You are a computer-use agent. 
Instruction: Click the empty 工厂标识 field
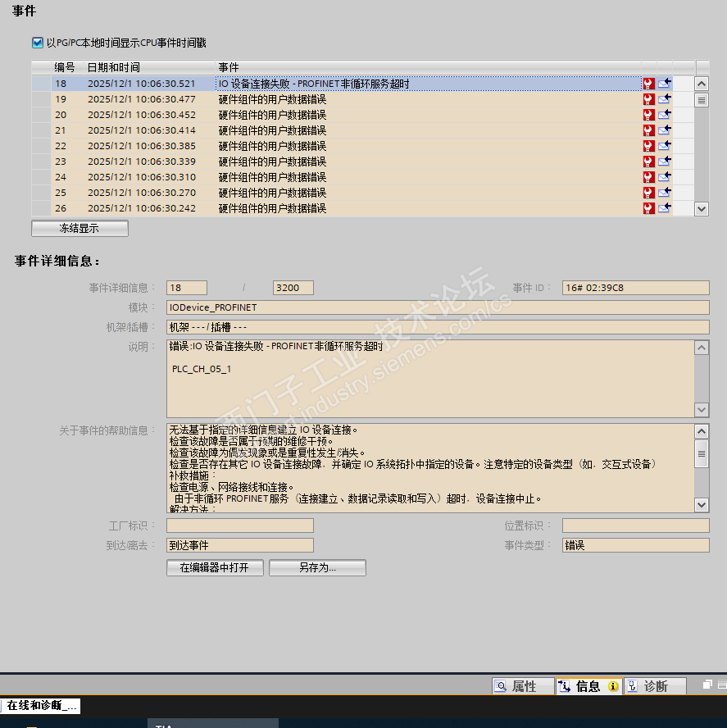[x=240, y=526]
